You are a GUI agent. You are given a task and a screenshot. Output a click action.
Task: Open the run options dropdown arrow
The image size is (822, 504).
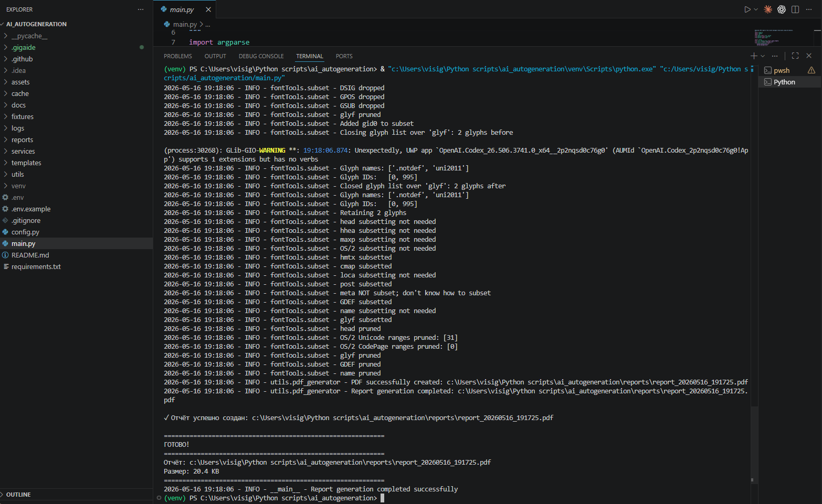tap(756, 9)
